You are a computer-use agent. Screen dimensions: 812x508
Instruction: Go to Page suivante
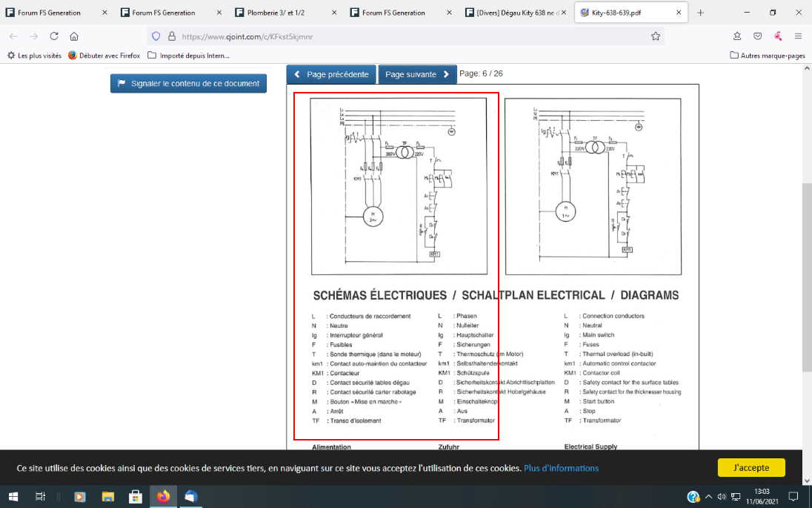pos(417,74)
